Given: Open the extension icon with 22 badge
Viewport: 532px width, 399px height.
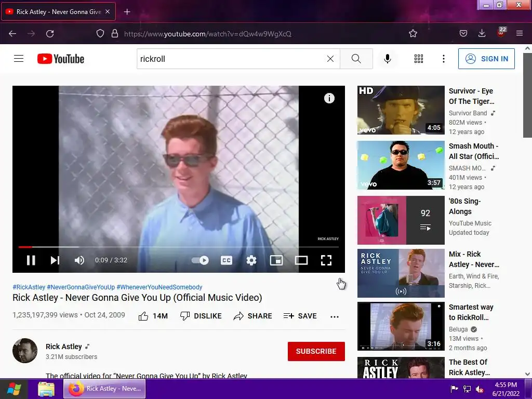Looking at the screenshot, I should 501,32.
